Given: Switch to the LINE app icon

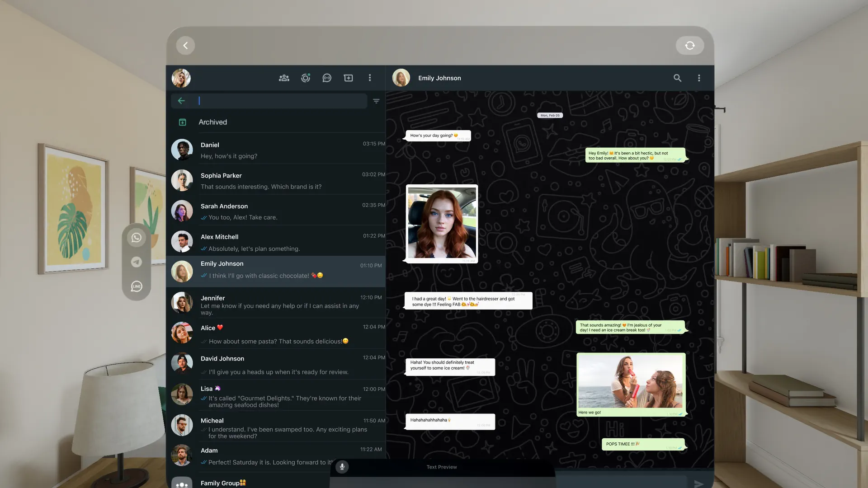Looking at the screenshot, I should point(137,286).
